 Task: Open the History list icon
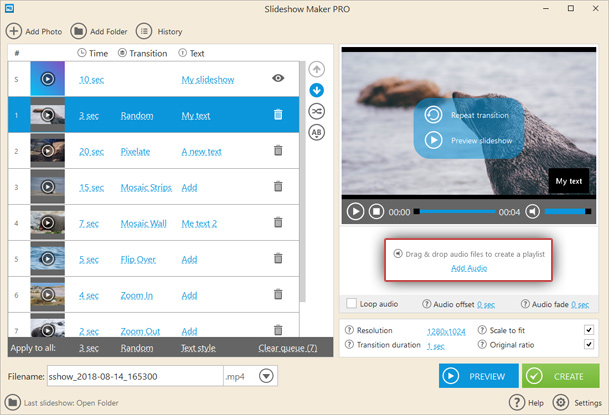point(144,31)
